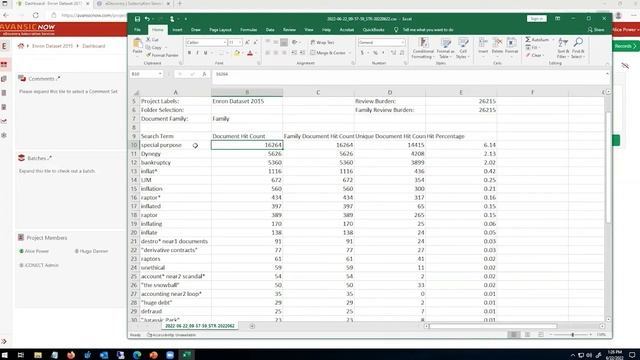Open Format as Table gallery
This screenshot has width=640, height=360.
[445, 48]
